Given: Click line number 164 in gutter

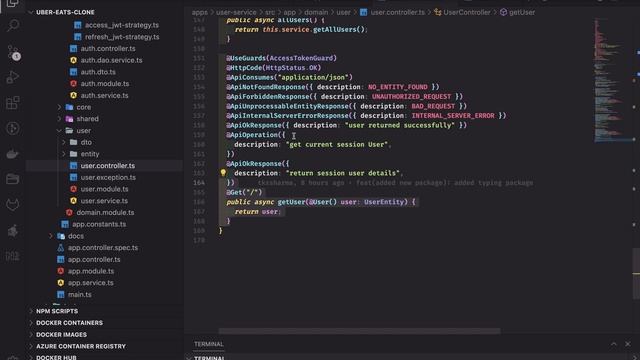Looking at the screenshot, I should point(199,183).
